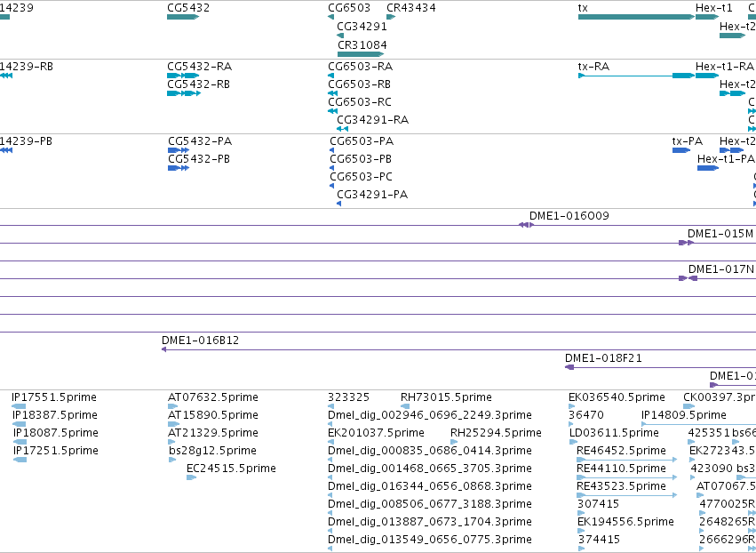Click the RH25294.5prime EST
Viewport: 756px width, 553px height.
click(x=454, y=442)
